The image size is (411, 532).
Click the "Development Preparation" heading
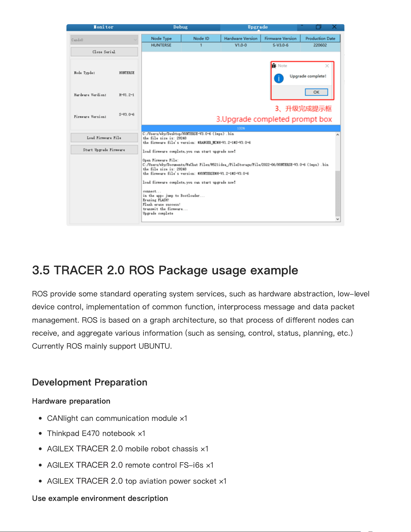point(90,382)
